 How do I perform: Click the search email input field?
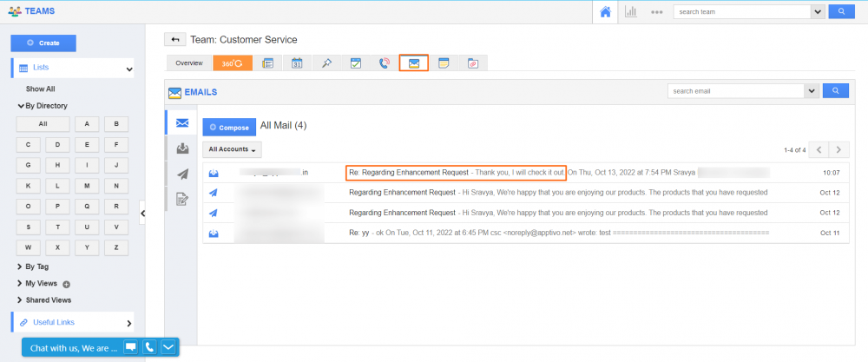[x=736, y=90]
